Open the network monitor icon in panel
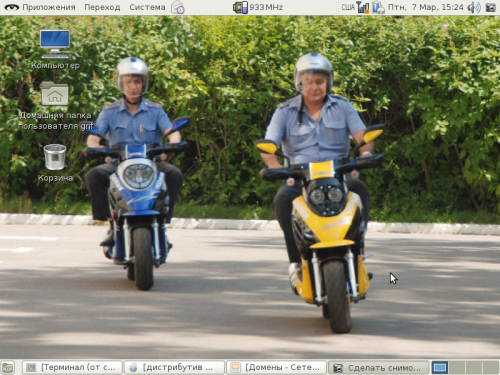 [x=363, y=7]
